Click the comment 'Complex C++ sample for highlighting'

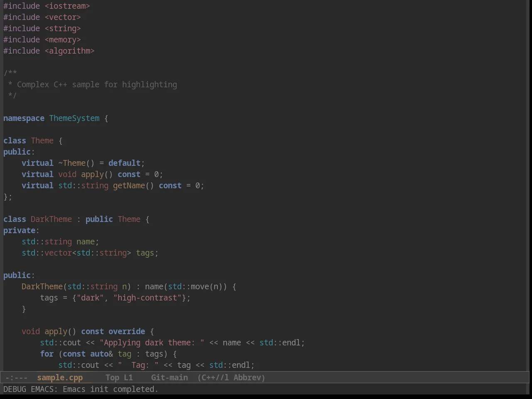[x=97, y=84]
